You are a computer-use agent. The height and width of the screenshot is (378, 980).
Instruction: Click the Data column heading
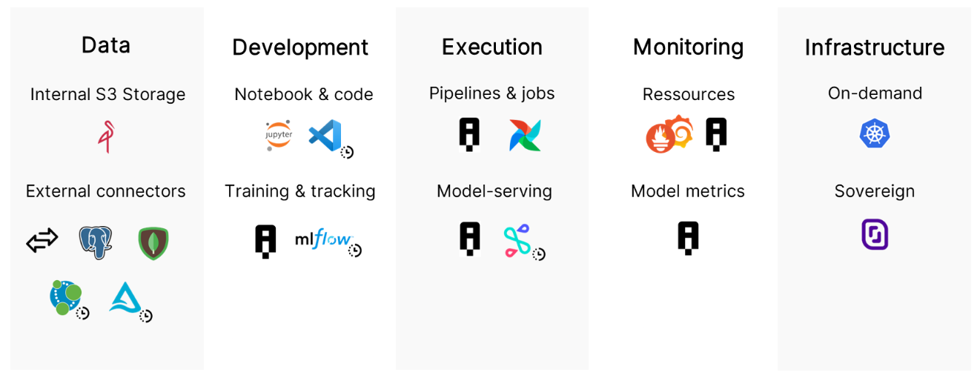point(106,45)
